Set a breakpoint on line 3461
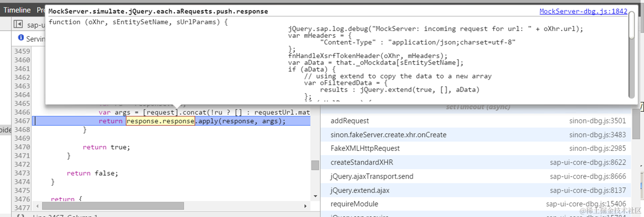The height and width of the screenshot is (217, 644). click(22, 68)
